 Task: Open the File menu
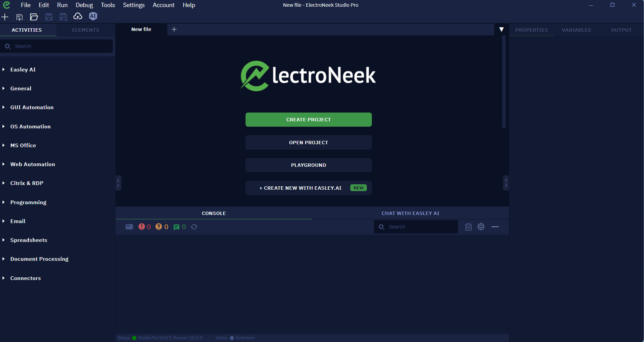[26, 5]
